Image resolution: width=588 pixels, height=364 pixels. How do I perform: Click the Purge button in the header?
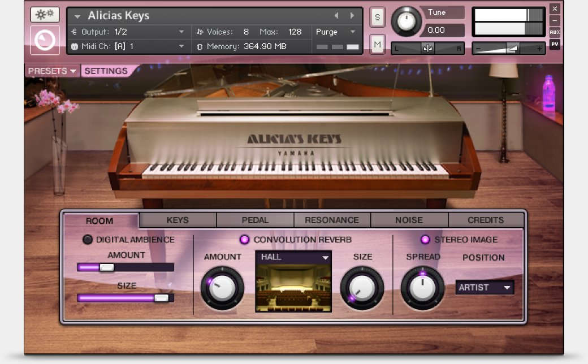click(x=328, y=32)
